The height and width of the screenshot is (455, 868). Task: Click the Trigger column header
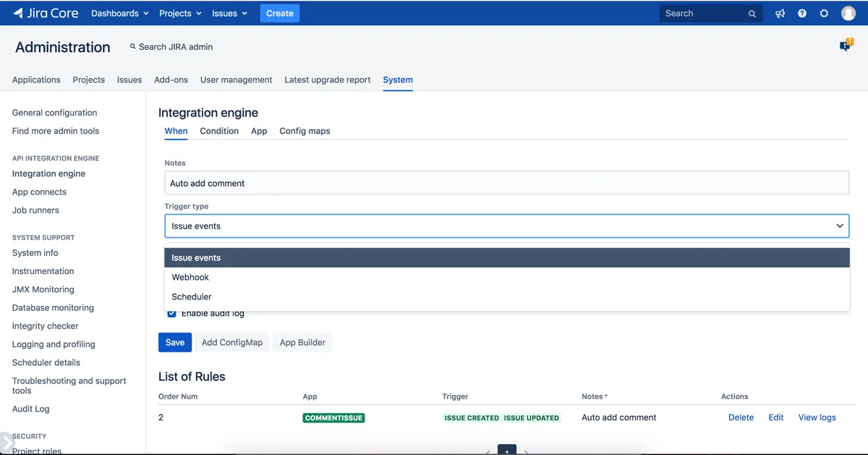point(456,396)
